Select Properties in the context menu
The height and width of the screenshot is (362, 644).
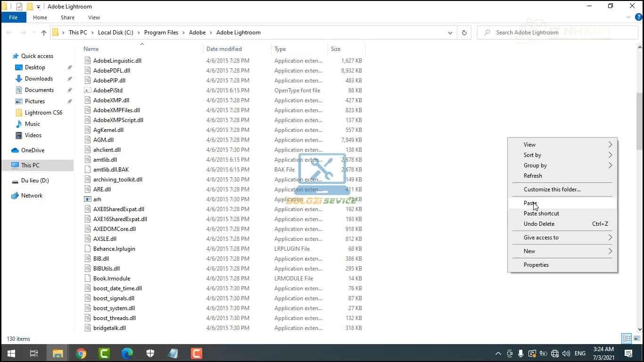point(536,265)
